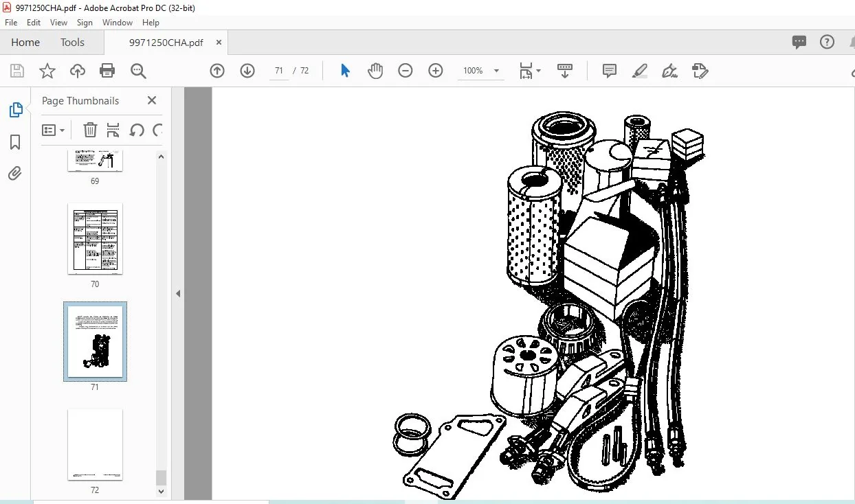Click the current page number field

278,71
